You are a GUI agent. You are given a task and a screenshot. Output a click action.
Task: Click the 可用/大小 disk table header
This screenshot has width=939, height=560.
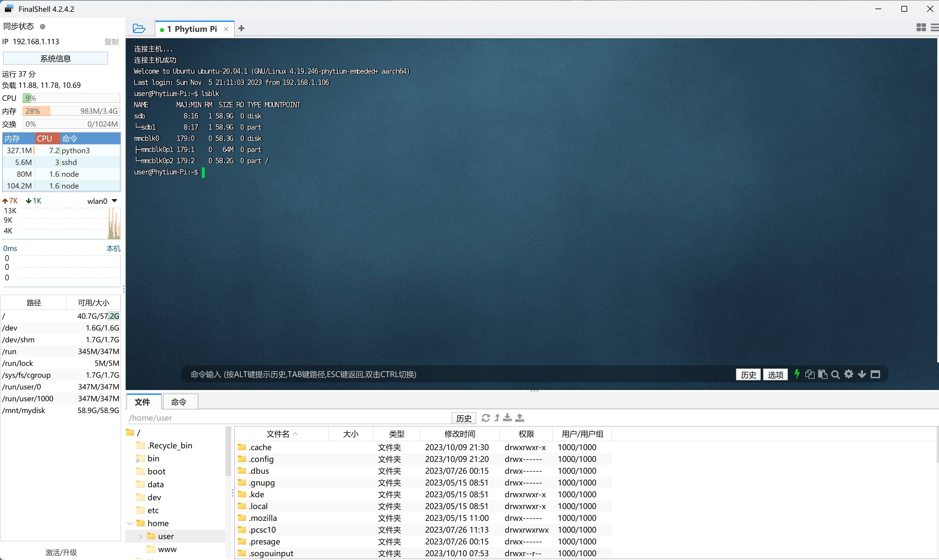coord(94,303)
